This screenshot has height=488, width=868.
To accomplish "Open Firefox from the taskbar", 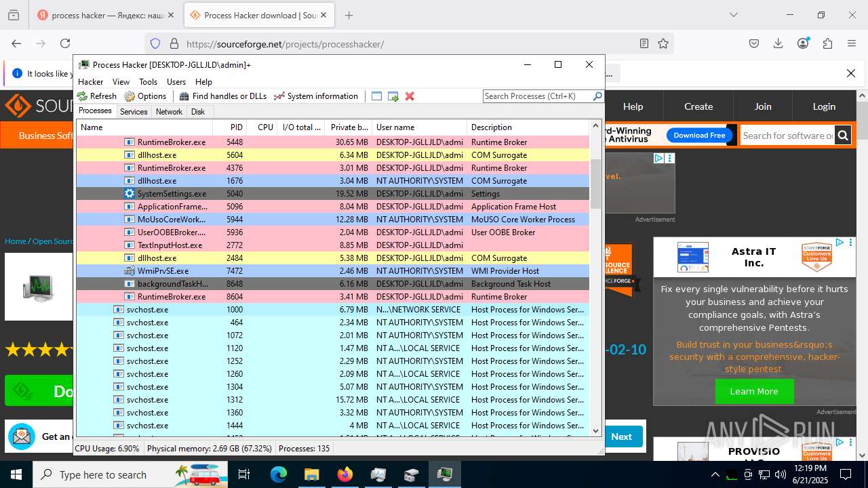I will [344, 474].
